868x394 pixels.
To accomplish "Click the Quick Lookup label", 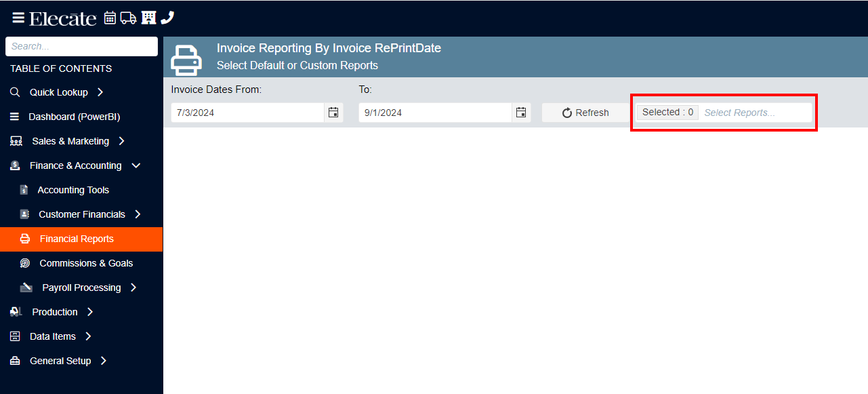I will pos(59,92).
